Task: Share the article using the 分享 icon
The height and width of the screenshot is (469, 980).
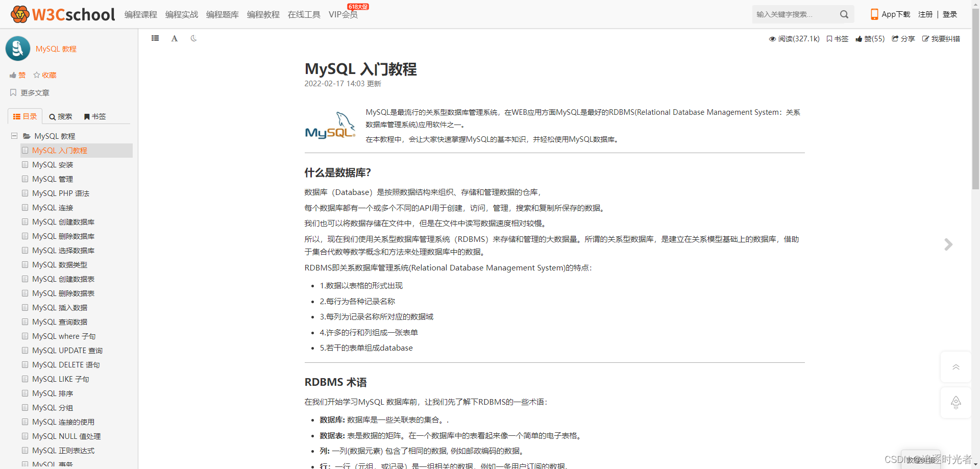Action: point(903,39)
